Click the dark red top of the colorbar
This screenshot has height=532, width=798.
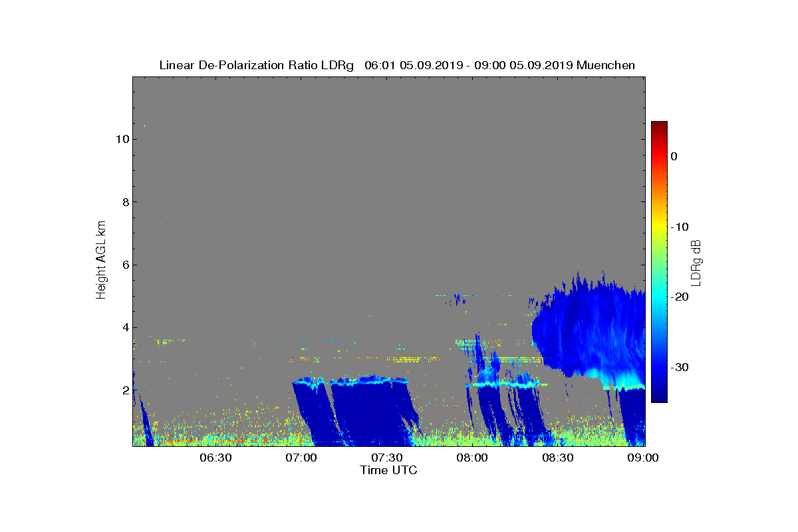point(659,126)
